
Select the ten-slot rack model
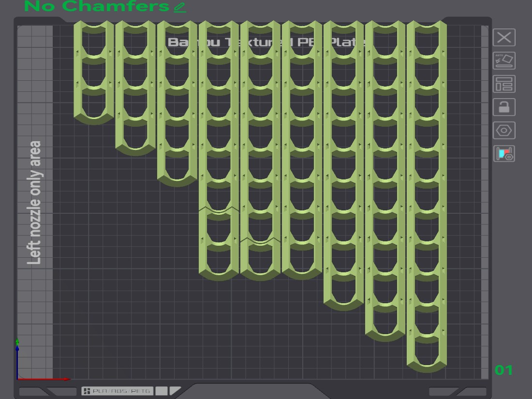click(x=385, y=181)
